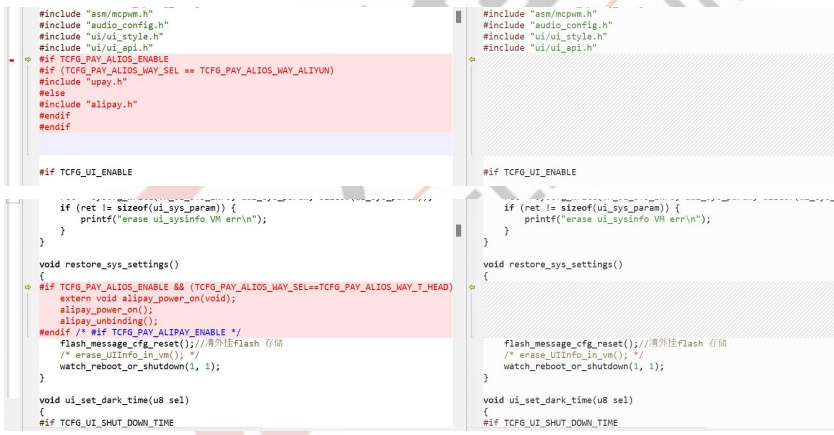Click the sizeof(ui_sys_param) if line in right pane
This screenshot has width=834, height=435.
[591, 208]
